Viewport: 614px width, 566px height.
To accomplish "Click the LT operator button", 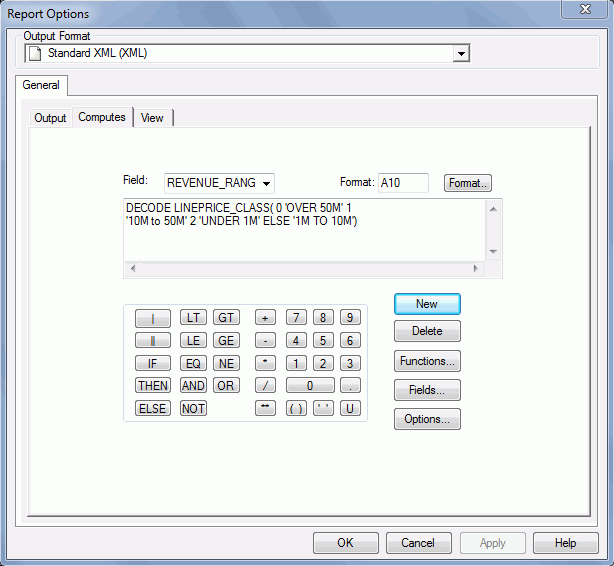I will pos(193,317).
